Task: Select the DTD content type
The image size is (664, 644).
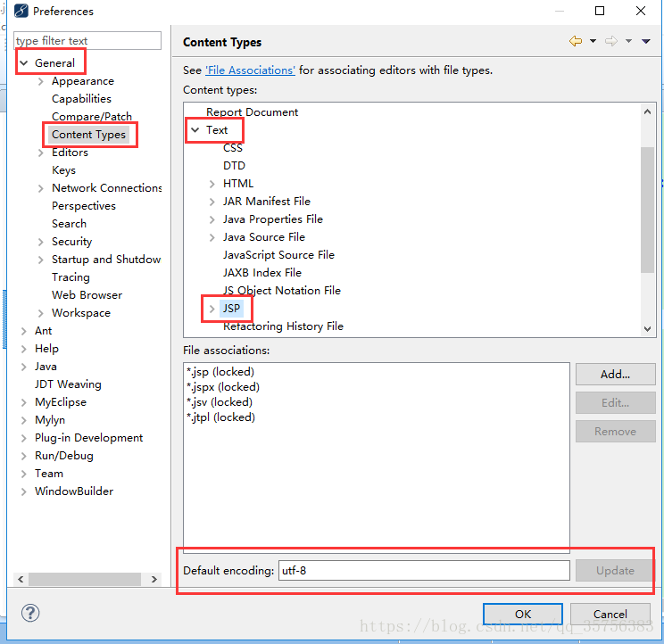Action: click(234, 166)
